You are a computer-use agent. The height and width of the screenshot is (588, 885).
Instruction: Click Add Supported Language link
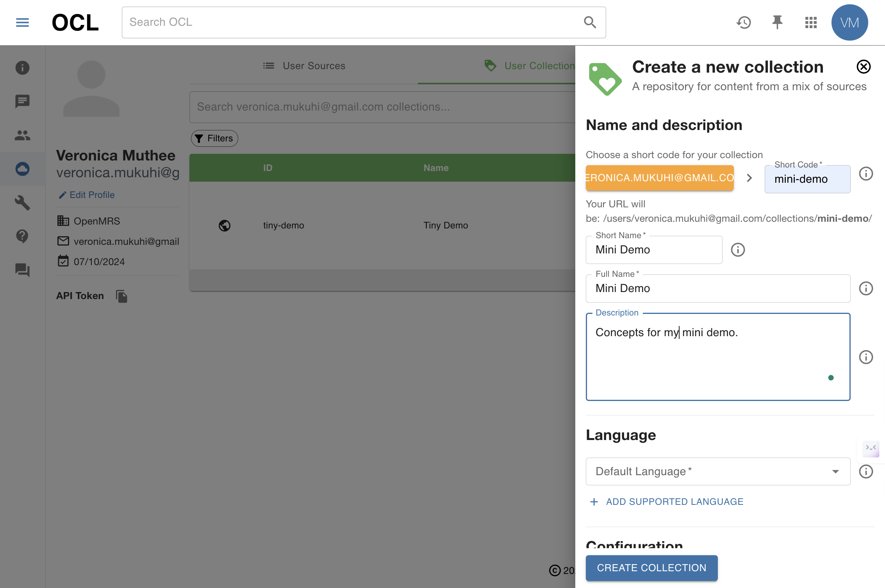[667, 502]
